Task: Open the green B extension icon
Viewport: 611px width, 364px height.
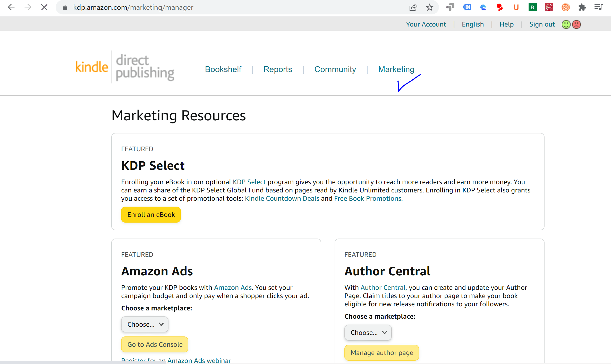Action: pyautogui.click(x=532, y=7)
